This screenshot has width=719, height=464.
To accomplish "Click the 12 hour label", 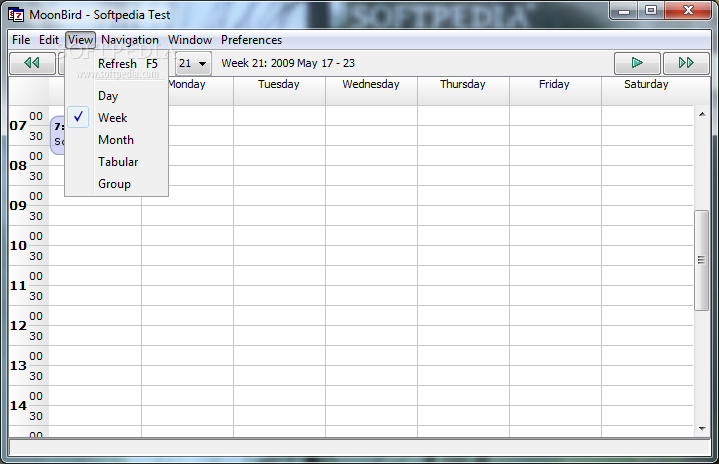I will (x=18, y=326).
